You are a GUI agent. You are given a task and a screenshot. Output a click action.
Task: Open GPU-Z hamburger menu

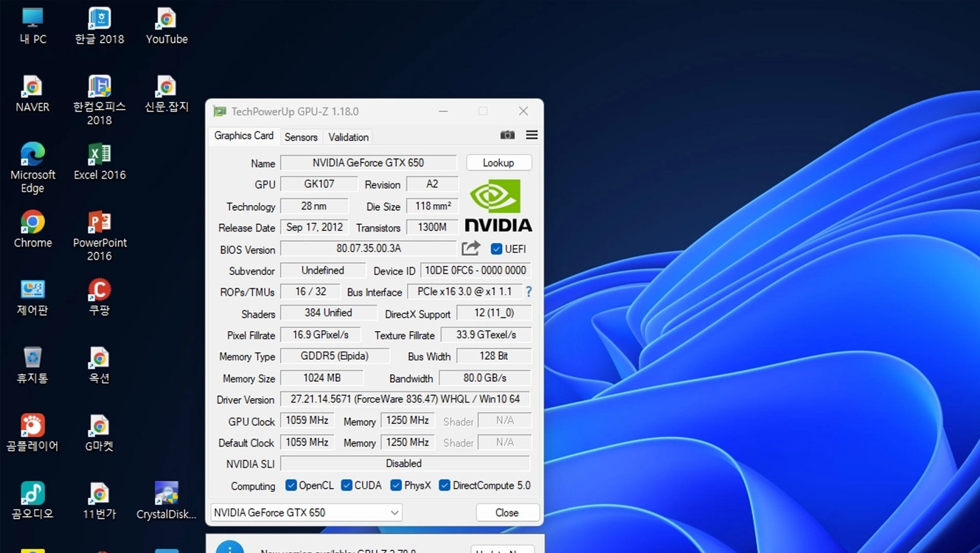532,135
